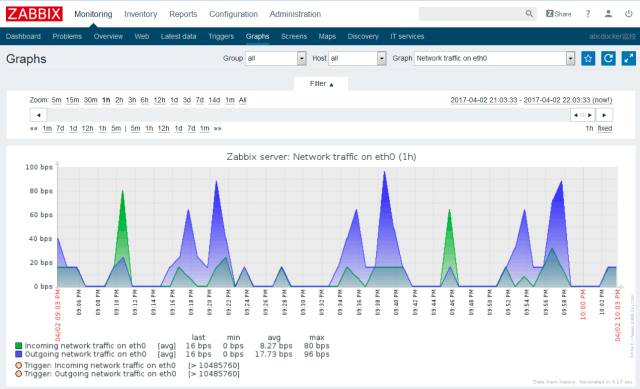The image size is (640, 389).
Task: Set zoom to 5m
Action: [56, 100]
